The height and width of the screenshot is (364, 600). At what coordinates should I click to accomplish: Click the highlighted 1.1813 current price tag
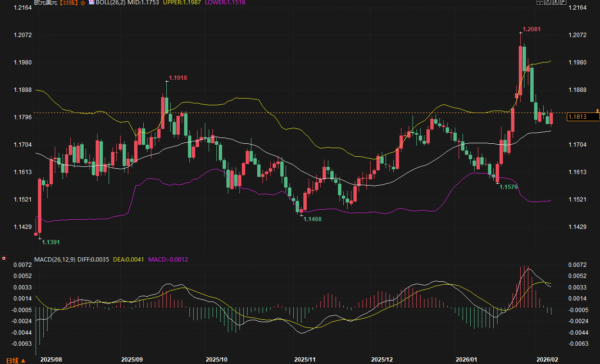click(583, 116)
